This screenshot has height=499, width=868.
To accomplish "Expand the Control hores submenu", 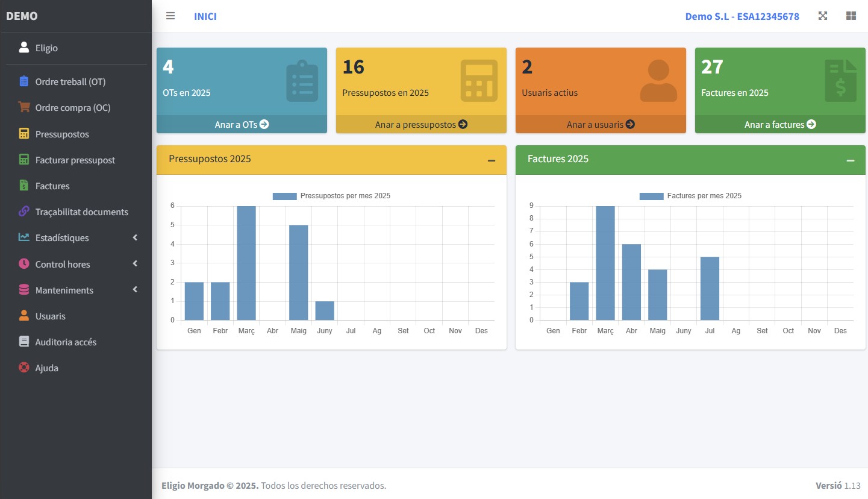I will pyautogui.click(x=136, y=264).
